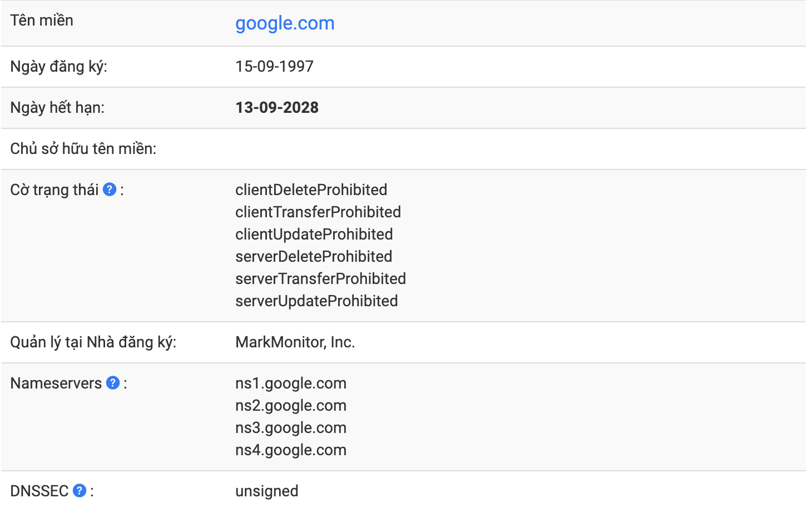This screenshot has height=518, width=812.
Task: Click the Chủ sở hữu tên miền label
Action: tap(83, 149)
